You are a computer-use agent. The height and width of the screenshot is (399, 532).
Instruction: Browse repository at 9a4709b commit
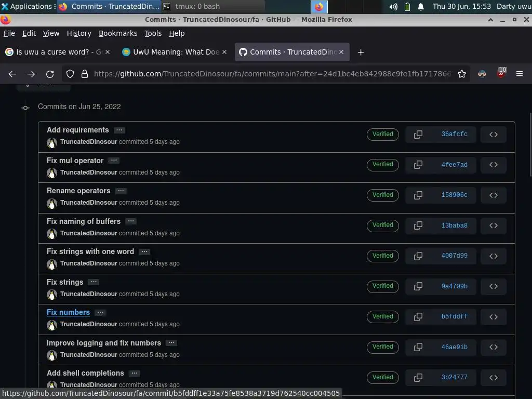[x=494, y=286]
